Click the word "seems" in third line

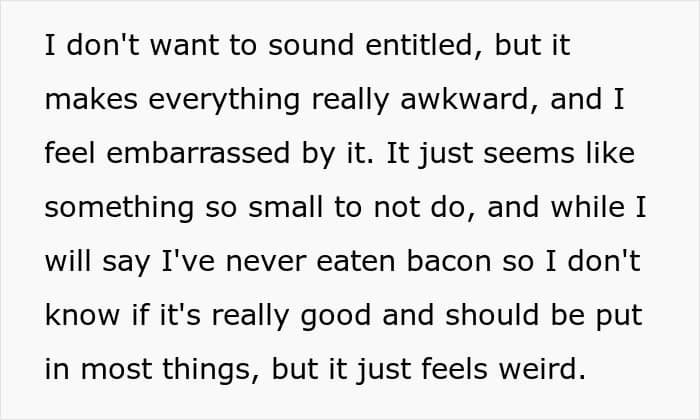pos(528,154)
